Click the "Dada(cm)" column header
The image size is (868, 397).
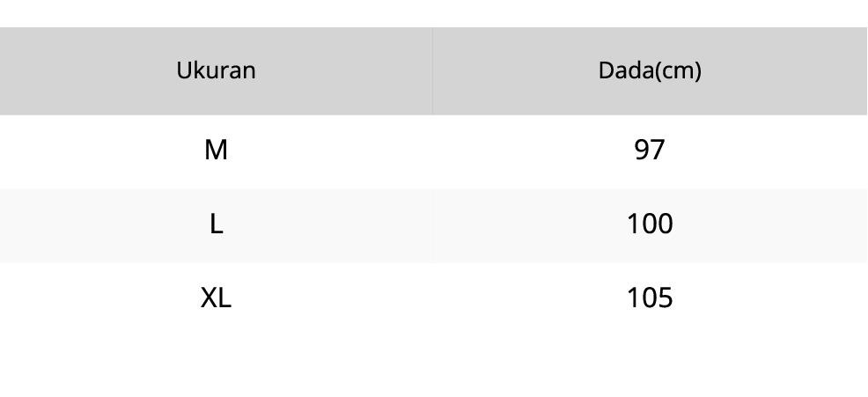pos(650,70)
